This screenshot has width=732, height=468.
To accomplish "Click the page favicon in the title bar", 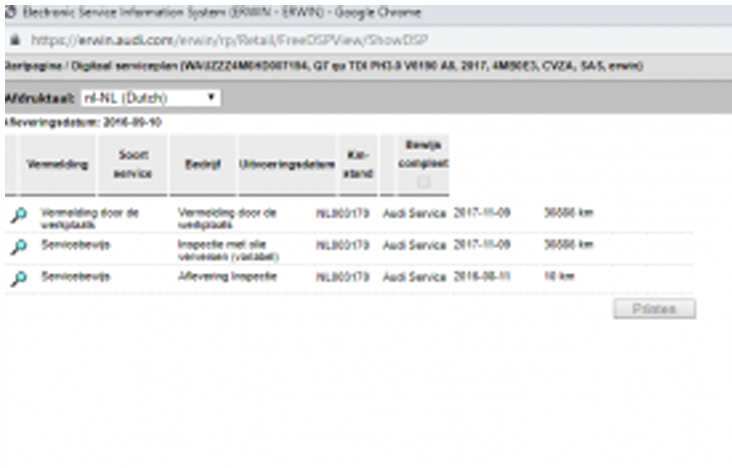I will pos(10,12).
